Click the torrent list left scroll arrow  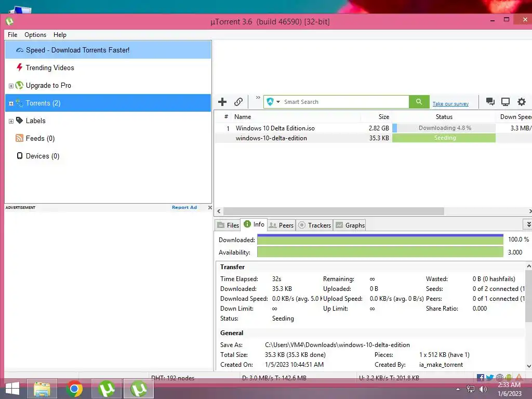[219, 211]
